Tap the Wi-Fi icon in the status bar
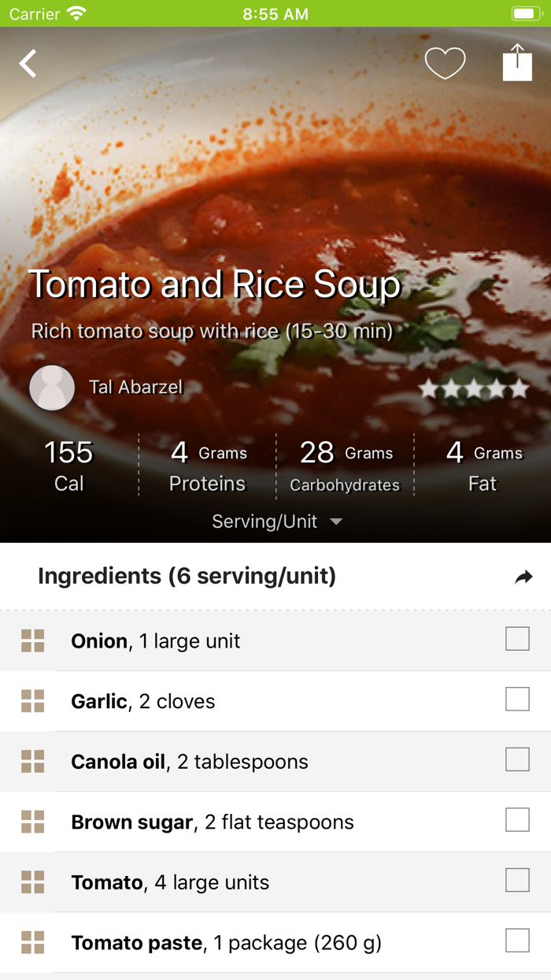Image resolution: width=551 pixels, height=980 pixels. click(x=75, y=13)
